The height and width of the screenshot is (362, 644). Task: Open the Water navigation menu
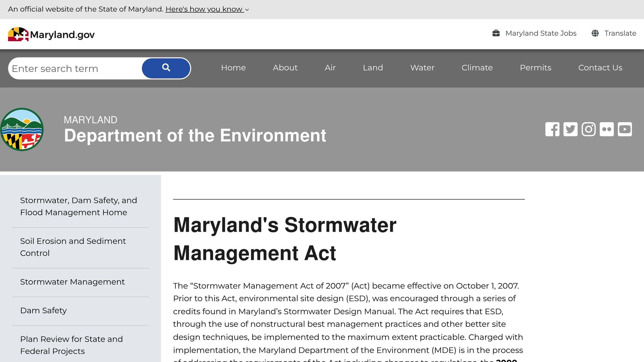[422, 68]
